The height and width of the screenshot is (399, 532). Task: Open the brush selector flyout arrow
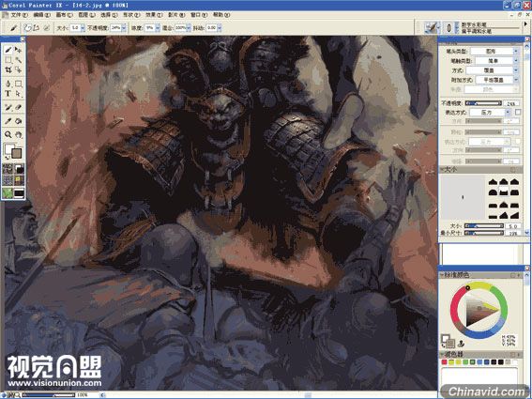pyautogui.click(x=525, y=24)
